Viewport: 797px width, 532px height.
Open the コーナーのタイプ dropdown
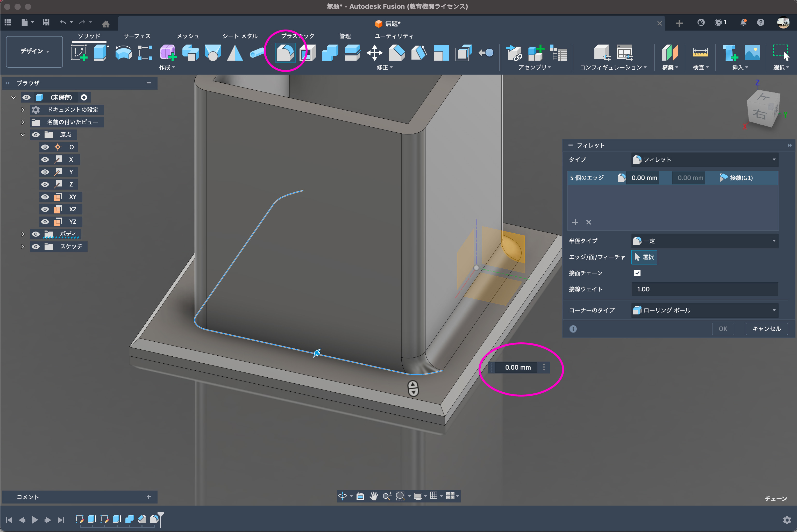pyautogui.click(x=704, y=310)
